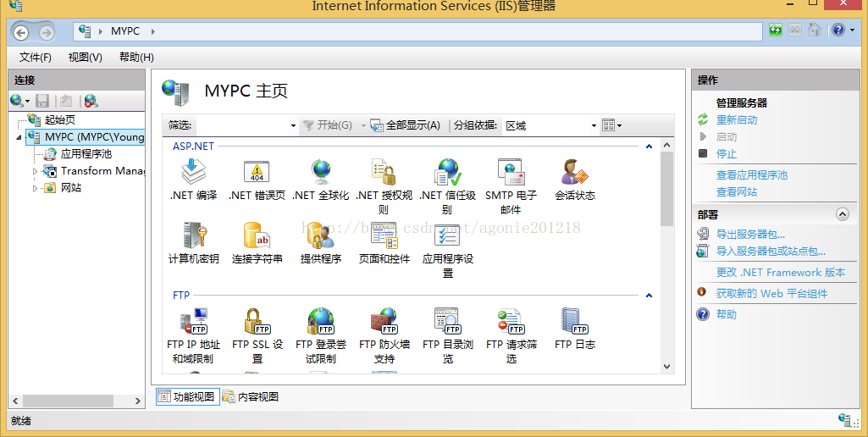Switch to the 功能视图 tab
Image resolution: width=868 pixels, height=437 pixels.
188,396
